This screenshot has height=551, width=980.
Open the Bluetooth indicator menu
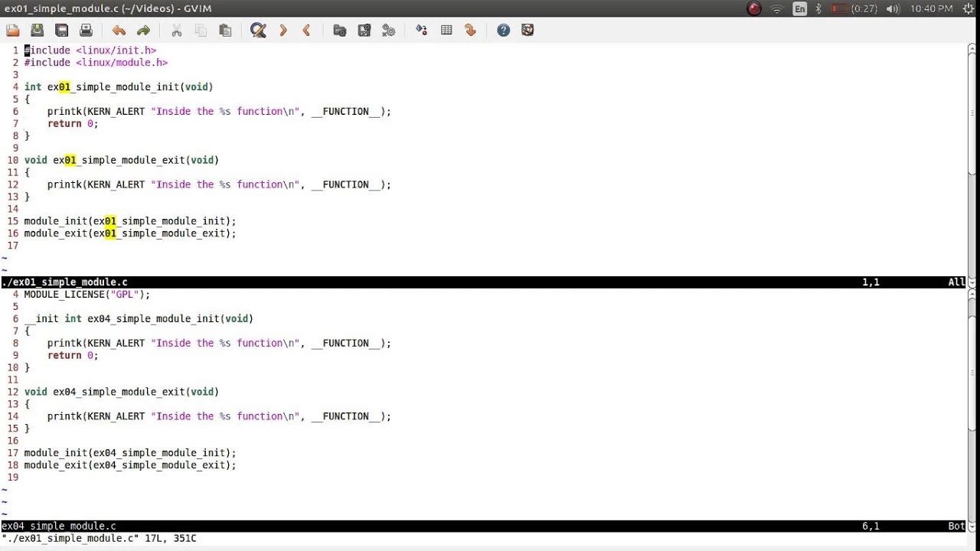pyautogui.click(x=818, y=8)
